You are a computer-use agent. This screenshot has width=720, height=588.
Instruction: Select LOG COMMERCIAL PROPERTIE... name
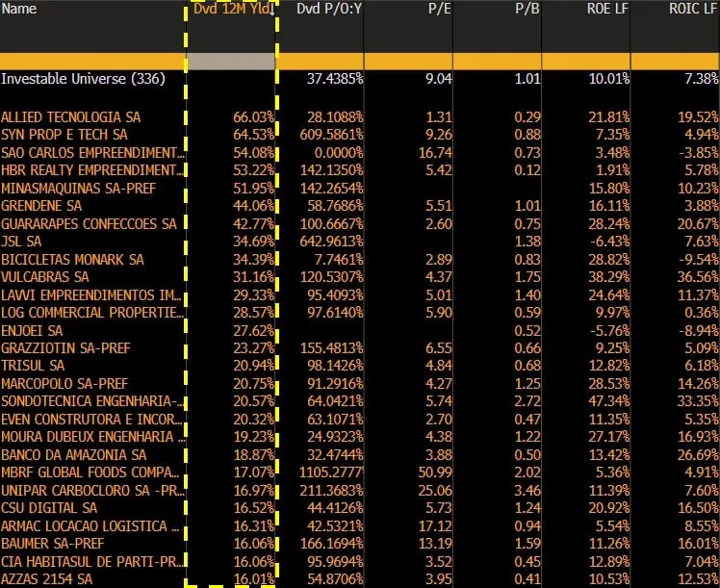(x=91, y=312)
